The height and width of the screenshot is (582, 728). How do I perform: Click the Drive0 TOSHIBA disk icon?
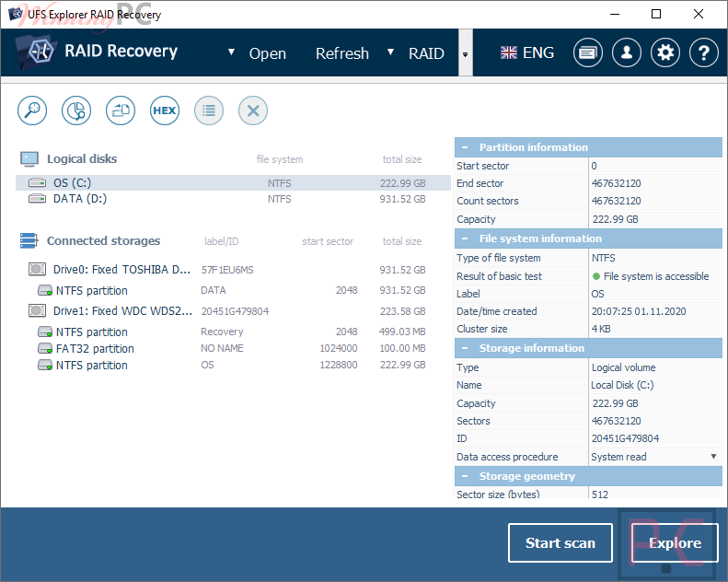[x=37, y=270]
